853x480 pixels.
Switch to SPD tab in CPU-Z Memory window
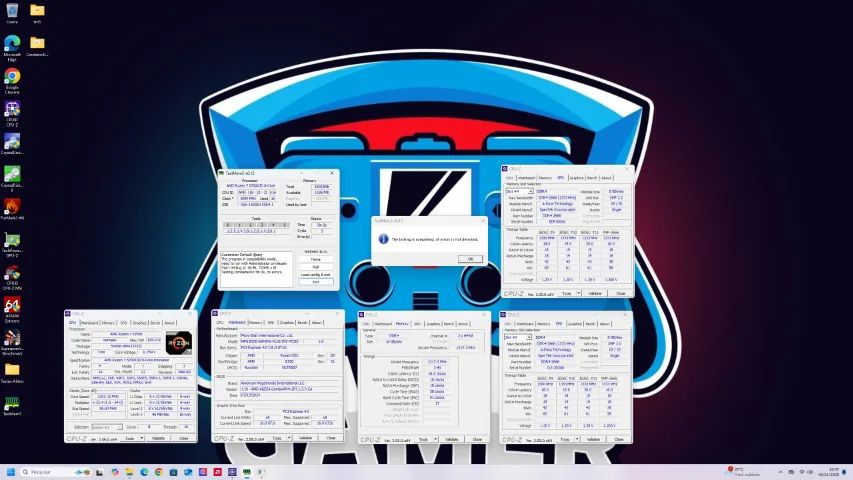(418, 324)
